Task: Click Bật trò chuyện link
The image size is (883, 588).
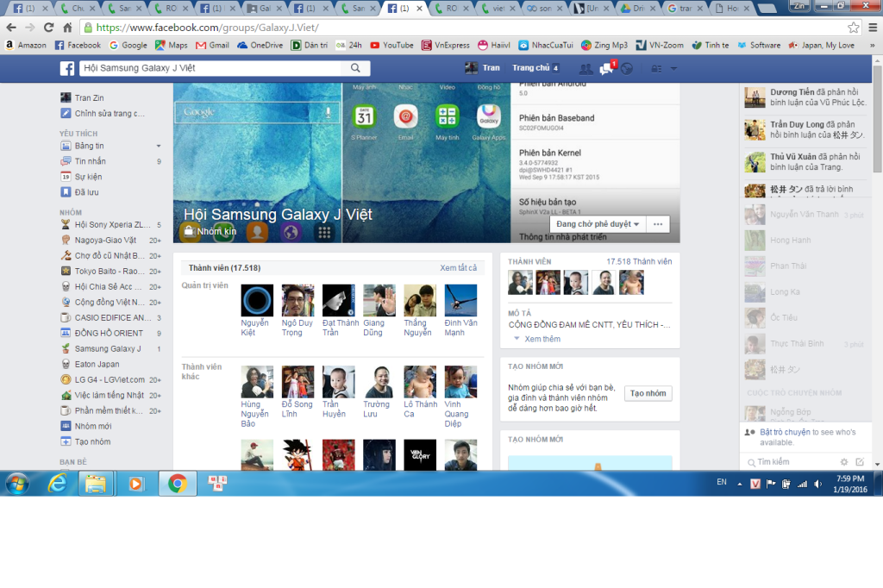Action: [x=786, y=432]
